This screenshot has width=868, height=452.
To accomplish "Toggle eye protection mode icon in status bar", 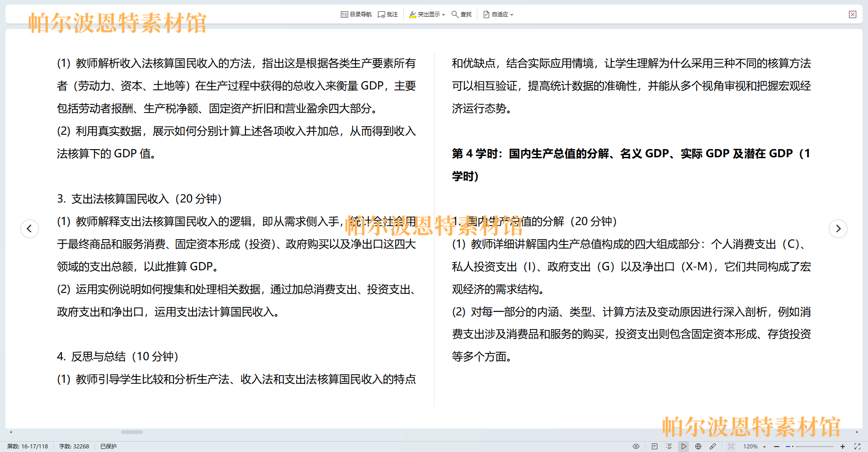I will tap(636, 447).
